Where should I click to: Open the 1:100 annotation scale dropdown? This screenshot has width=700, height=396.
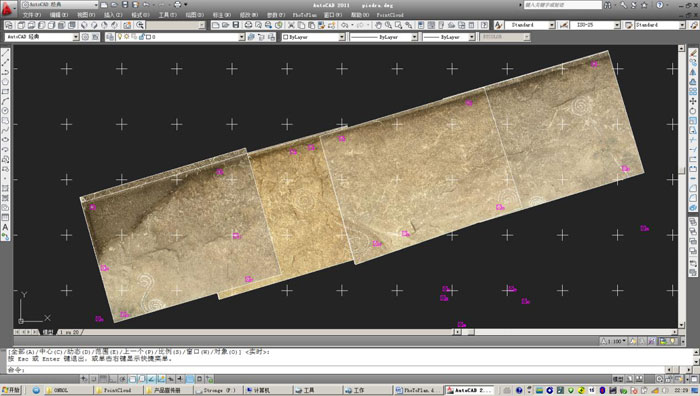[x=613, y=341]
